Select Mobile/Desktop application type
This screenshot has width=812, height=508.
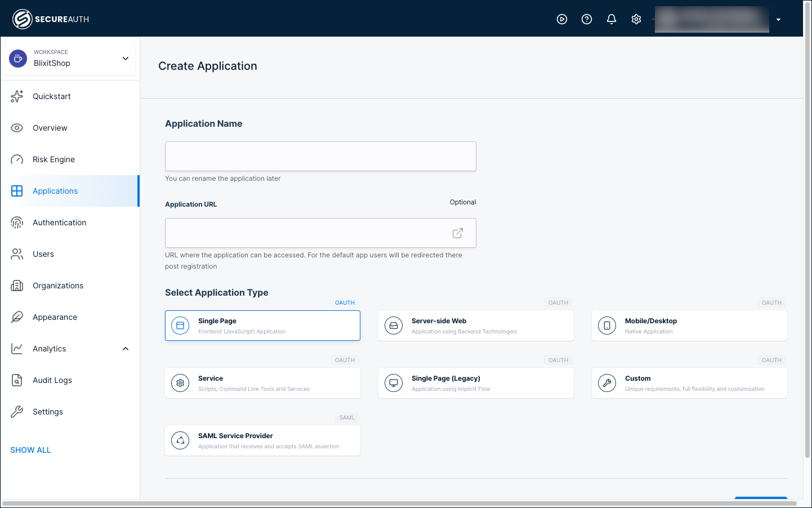click(689, 326)
